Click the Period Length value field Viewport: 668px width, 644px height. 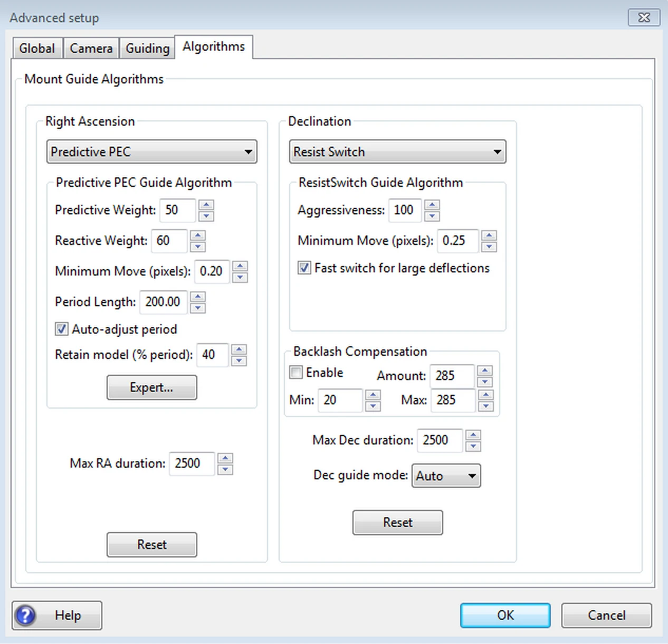(x=164, y=302)
